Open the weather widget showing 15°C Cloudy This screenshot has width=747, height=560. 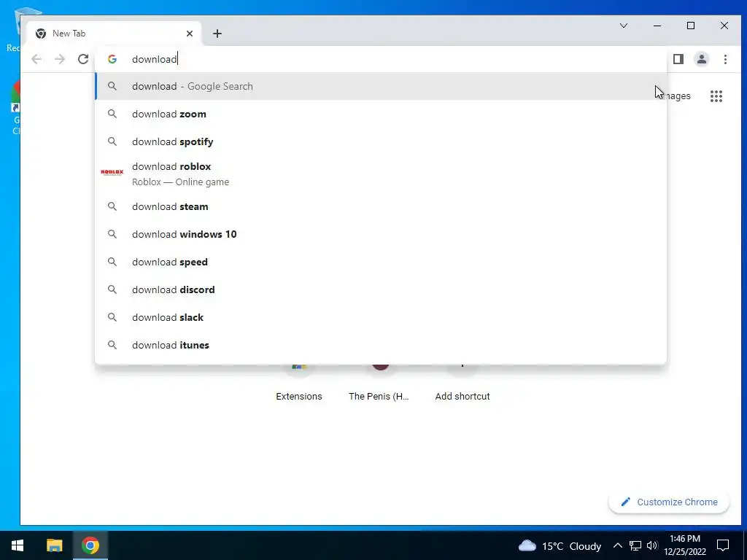(560, 545)
